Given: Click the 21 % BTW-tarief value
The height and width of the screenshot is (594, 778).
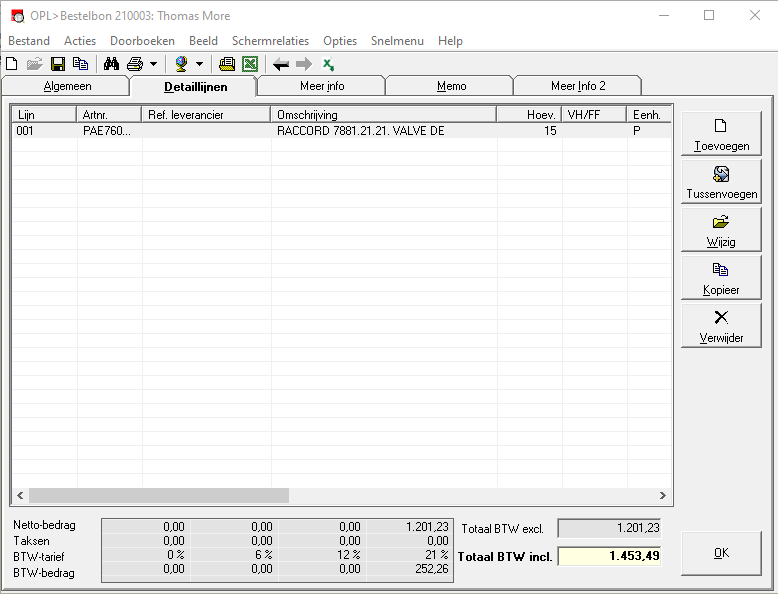Looking at the screenshot, I should (x=437, y=555).
